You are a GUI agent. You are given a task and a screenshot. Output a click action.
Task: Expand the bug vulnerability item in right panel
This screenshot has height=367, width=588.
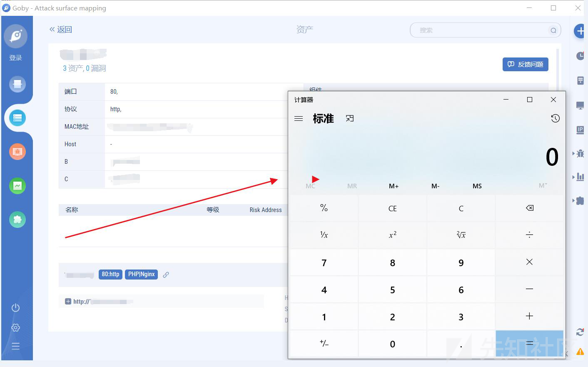579,154
